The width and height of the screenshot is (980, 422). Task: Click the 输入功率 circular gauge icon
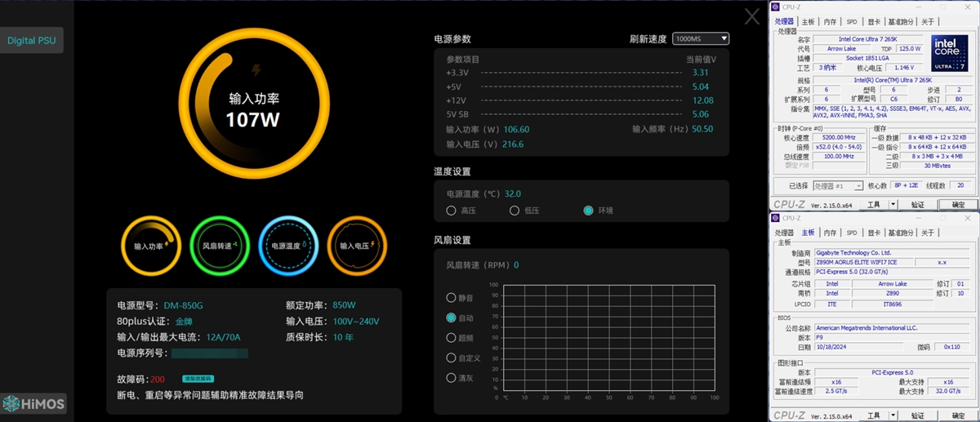[151, 245]
